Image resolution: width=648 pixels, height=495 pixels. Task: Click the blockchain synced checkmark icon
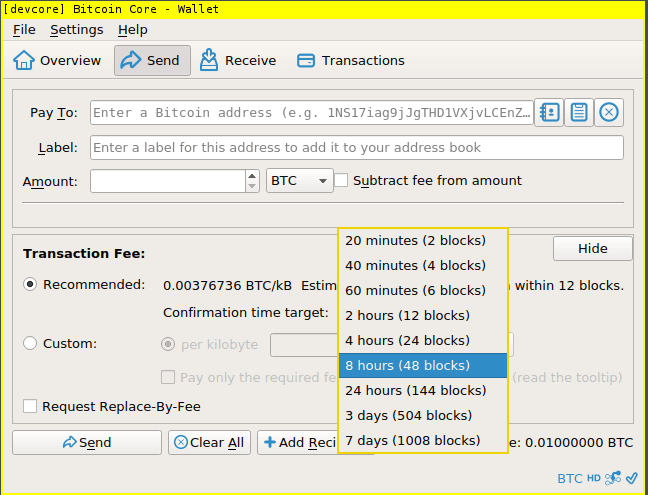pyautogui.click(x=631, y=478)
